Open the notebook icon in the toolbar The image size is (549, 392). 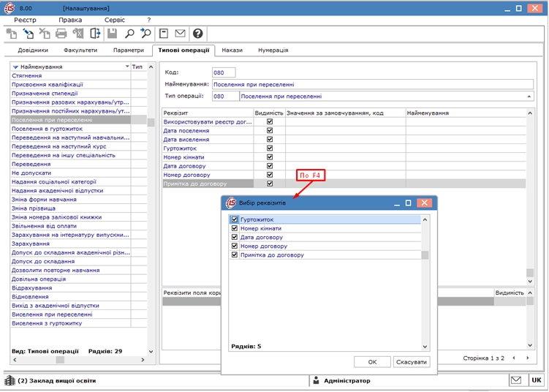tap(164, 34)
